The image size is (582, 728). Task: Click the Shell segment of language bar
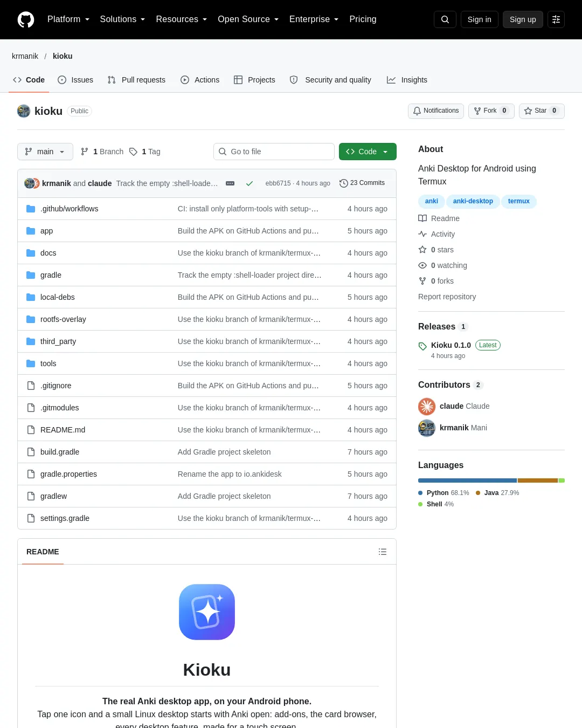tap(562, 480)
